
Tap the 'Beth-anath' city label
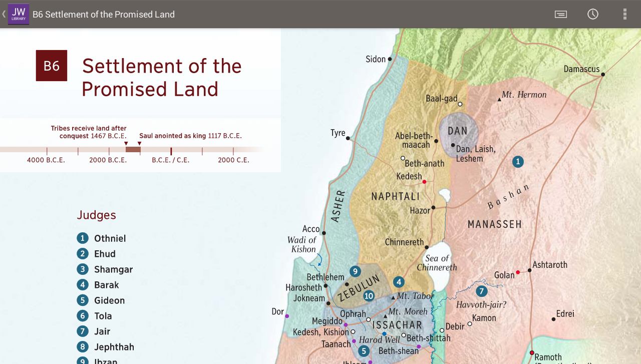pyautogui.click(x=425, y=163)
